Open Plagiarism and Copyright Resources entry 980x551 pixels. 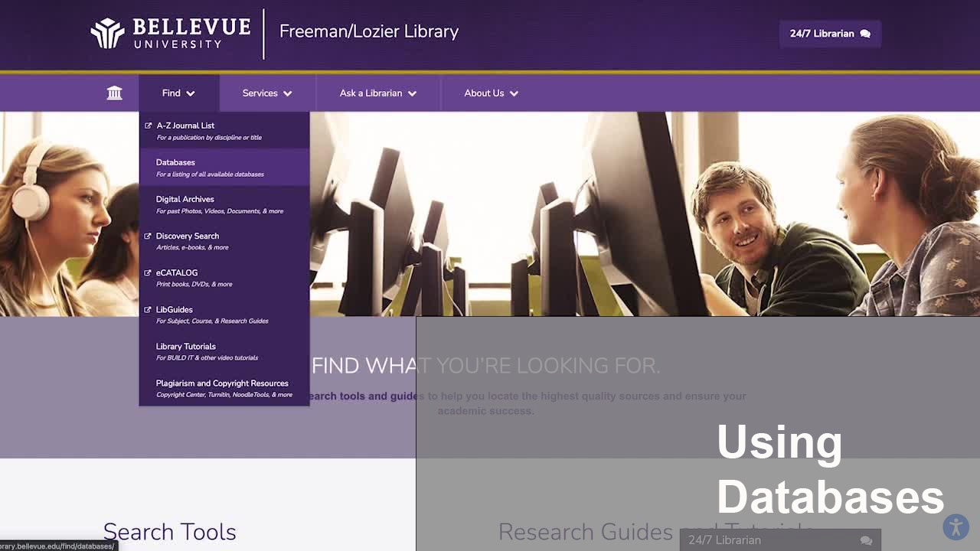[224, 388]
